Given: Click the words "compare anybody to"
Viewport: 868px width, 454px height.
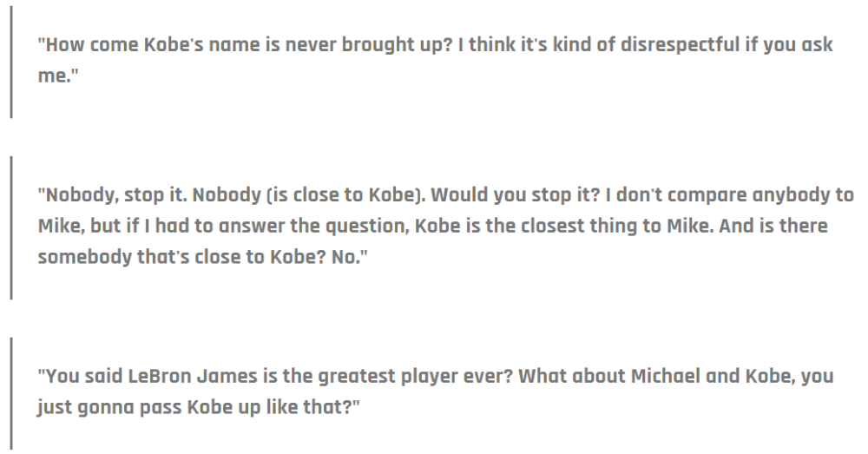Looking at the screenshot, I should coord(762,195).
